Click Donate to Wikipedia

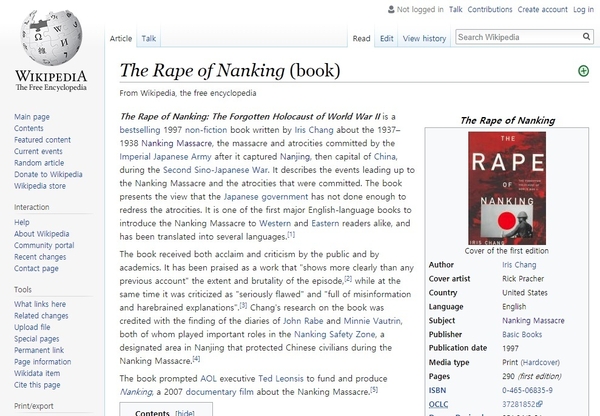tap(48, 174)
